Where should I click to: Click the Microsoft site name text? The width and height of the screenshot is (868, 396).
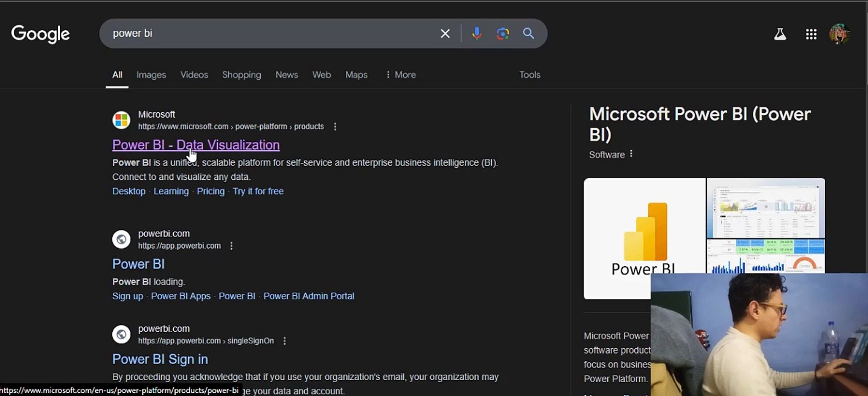(x=157, y=114)
